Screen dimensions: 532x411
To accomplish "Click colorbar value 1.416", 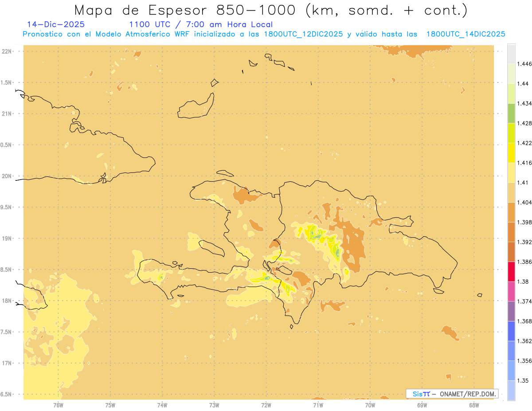I will coord(524,163).
